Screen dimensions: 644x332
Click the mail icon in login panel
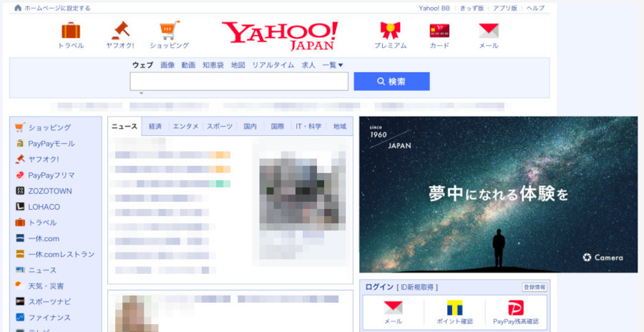393,308
